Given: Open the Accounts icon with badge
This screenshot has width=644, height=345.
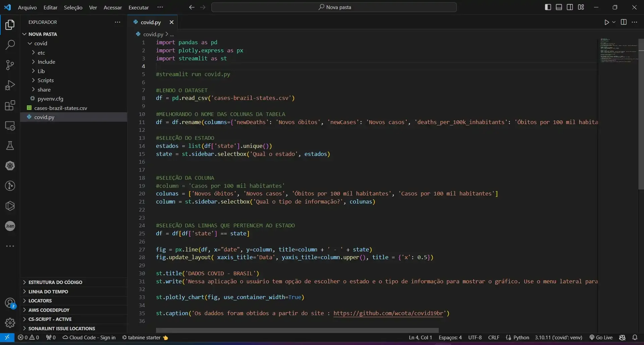Looking at the screenshot, I should 10,303.
